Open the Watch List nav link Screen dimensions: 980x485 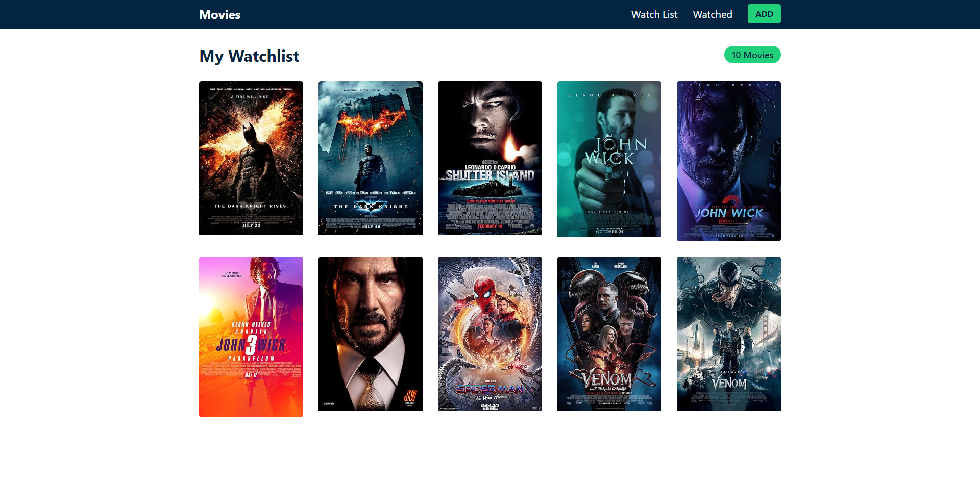click(x=654, y=14)
